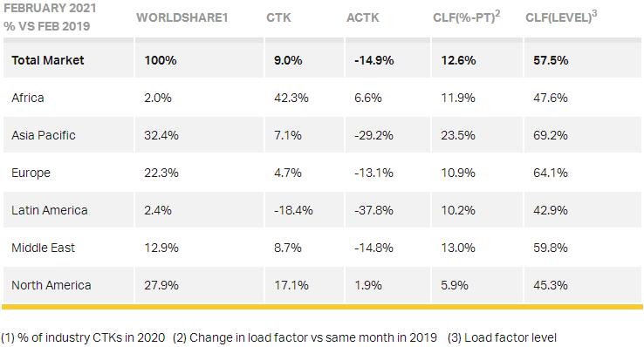This screenshot has width=644, height=347.
Task: Select the Latin America row label
Action: (x=49, y=210)
